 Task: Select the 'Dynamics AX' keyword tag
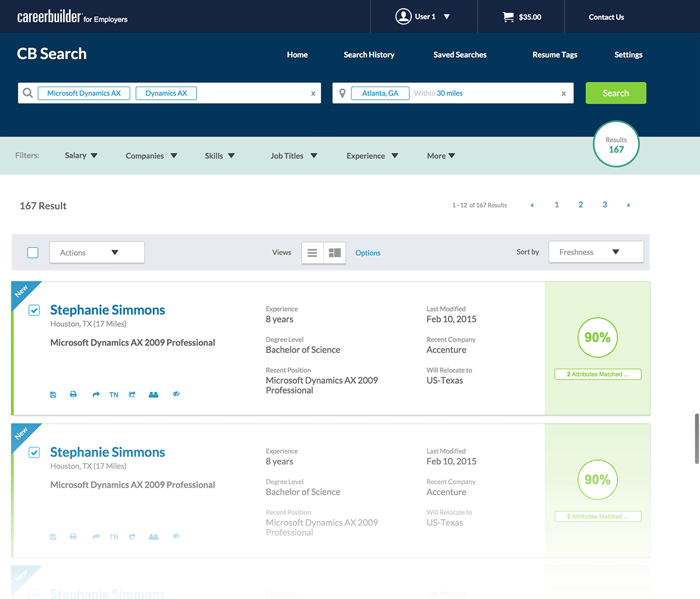coord(166,93)
